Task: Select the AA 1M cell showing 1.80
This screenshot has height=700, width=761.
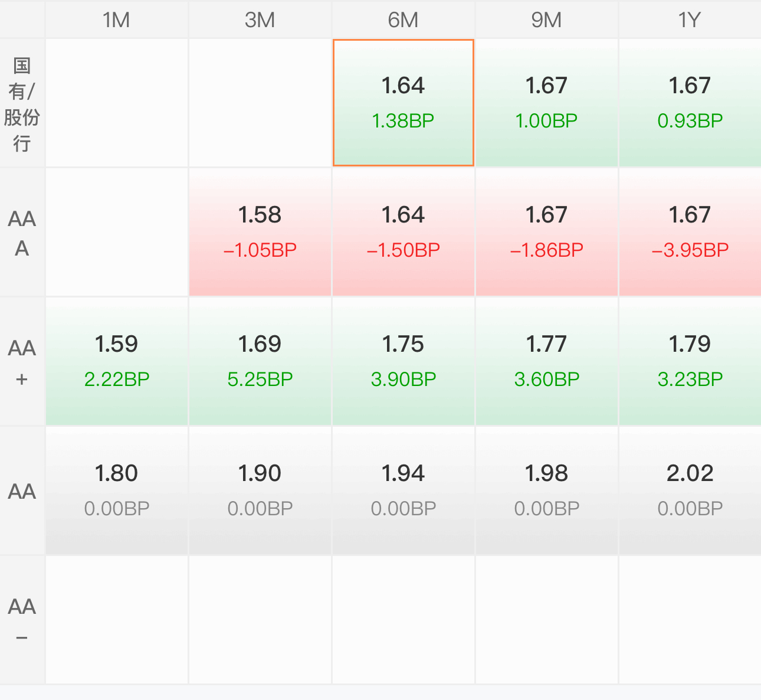Action: click(x=117, y=491)
